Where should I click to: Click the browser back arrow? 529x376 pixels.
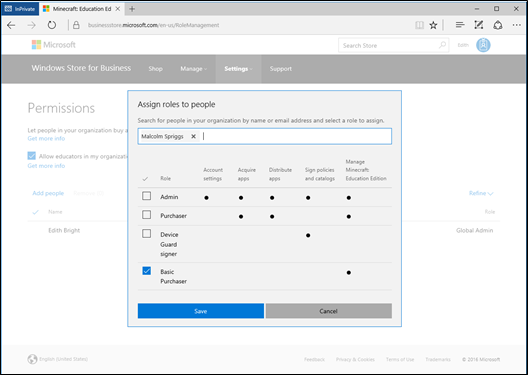(11, 25)
